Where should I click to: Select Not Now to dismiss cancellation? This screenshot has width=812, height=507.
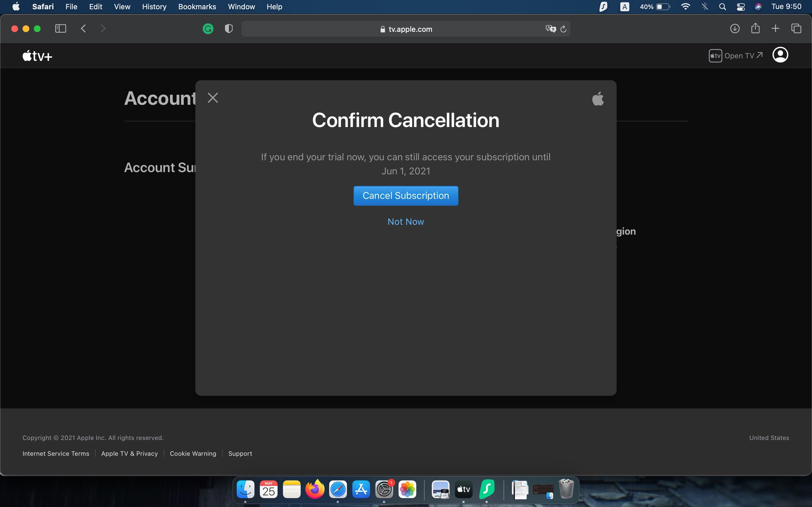tap(406, 222)
